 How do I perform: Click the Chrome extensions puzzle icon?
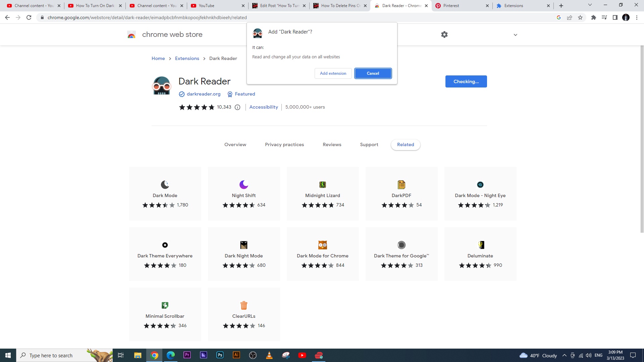coord(593,17)
